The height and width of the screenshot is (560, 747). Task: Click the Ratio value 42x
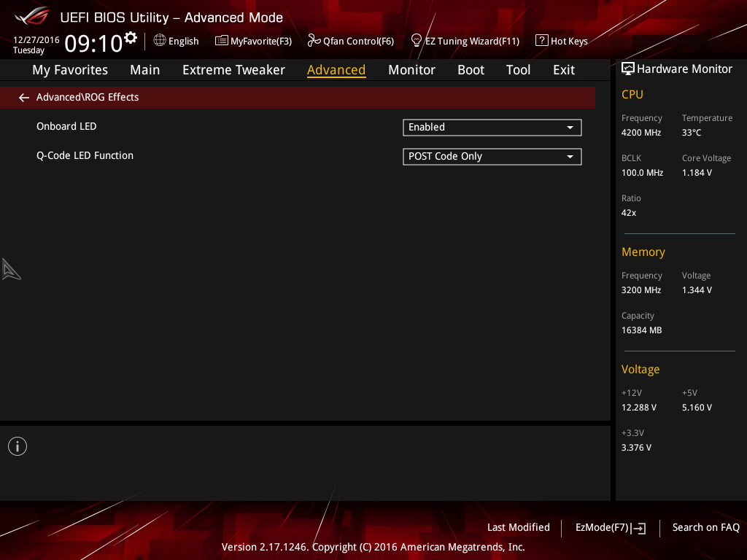(628, 213)
